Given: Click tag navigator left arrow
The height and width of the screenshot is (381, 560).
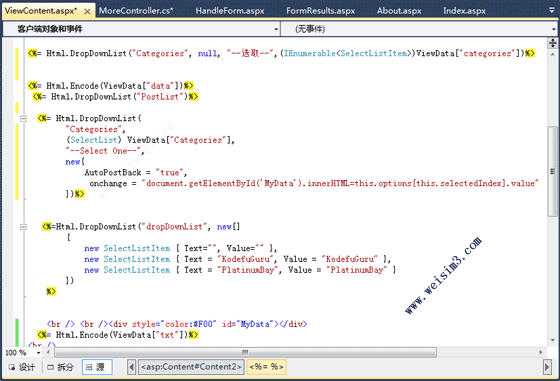Looking at the screenshot, I should coord(131,367).
